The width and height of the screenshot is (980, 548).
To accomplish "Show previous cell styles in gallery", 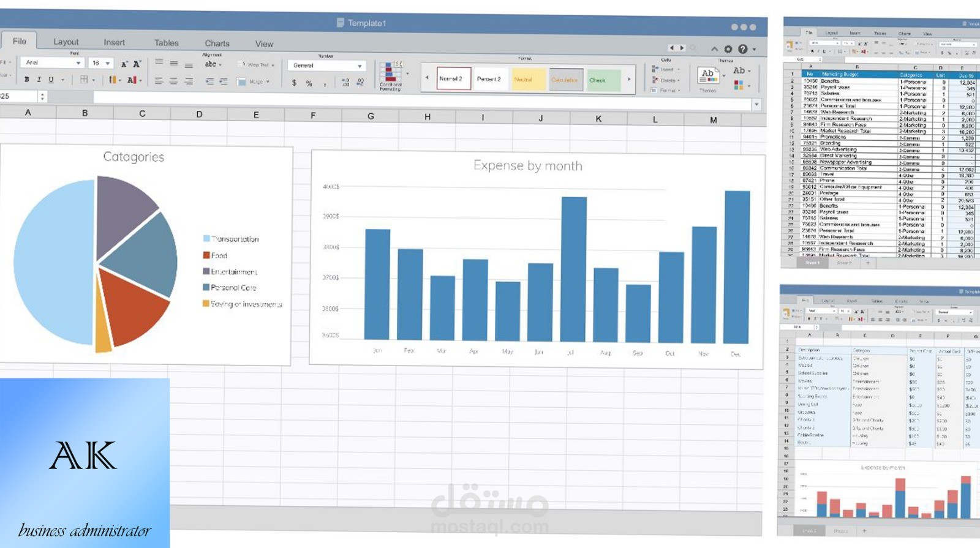I will coord(427,78).
